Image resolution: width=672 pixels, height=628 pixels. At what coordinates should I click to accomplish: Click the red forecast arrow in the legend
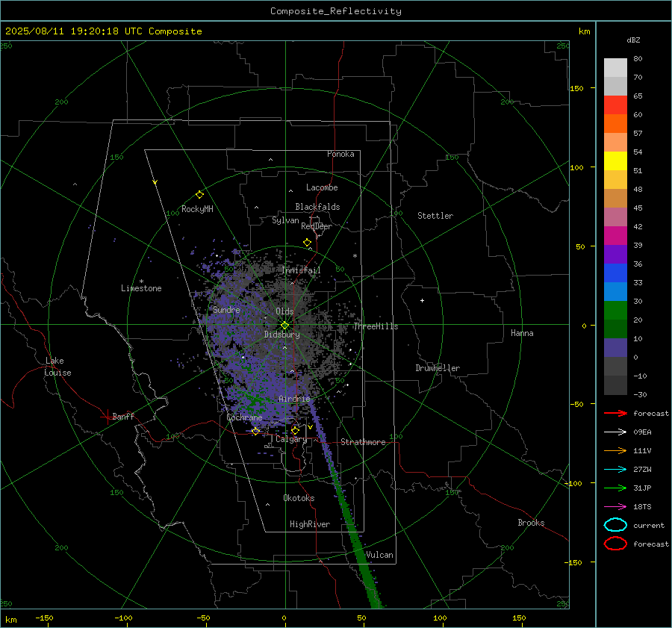click(615, 413)
